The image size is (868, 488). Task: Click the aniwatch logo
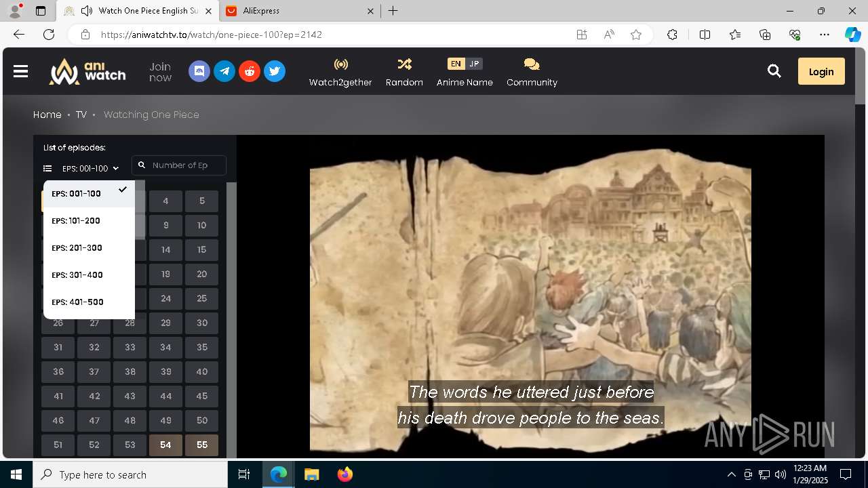(x=87, y=71)
